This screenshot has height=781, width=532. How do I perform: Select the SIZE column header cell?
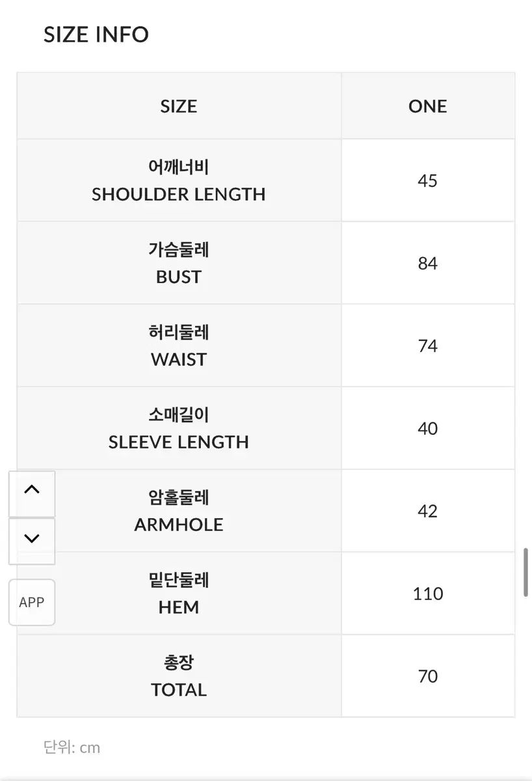[179, 106]
